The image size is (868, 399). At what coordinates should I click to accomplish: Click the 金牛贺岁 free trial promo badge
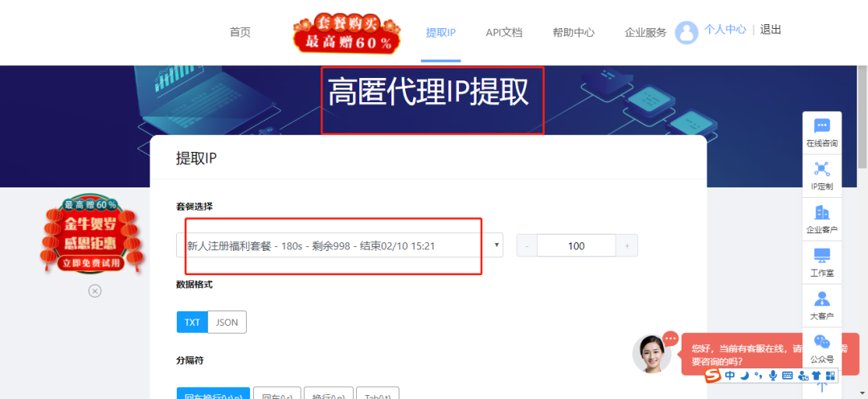(x=92, y=233)
